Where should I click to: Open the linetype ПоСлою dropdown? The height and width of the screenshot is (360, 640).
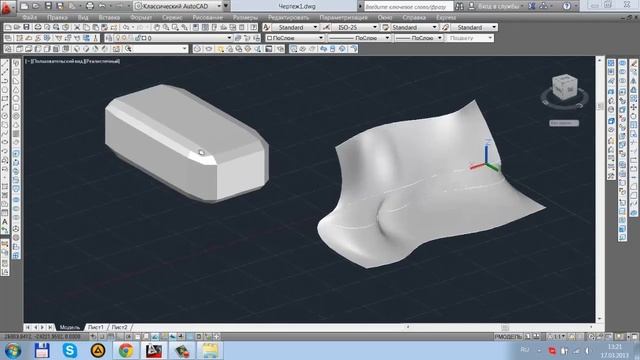tap(359, 38)
